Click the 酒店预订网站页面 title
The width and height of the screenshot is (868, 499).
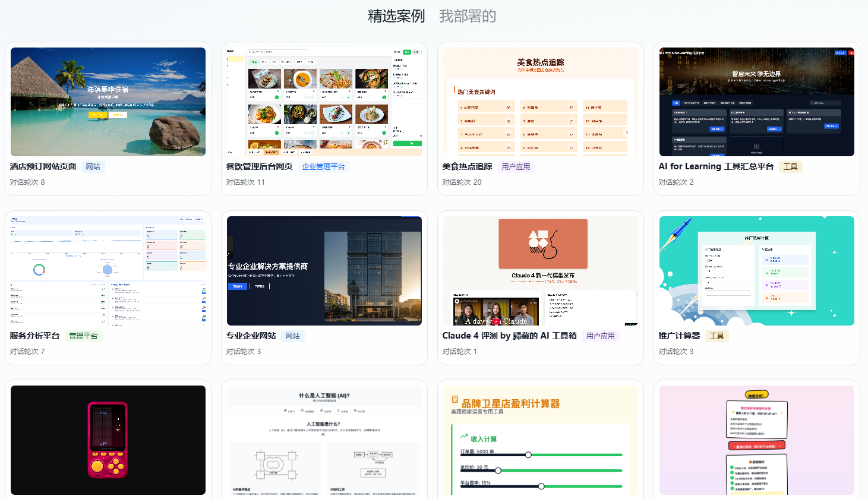coord(43,167)
